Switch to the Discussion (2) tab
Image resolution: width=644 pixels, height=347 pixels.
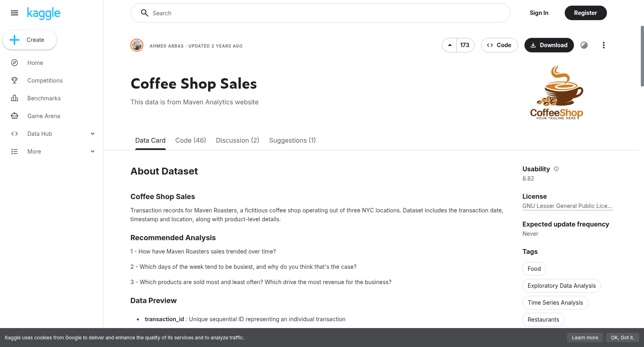pos(237,140)
